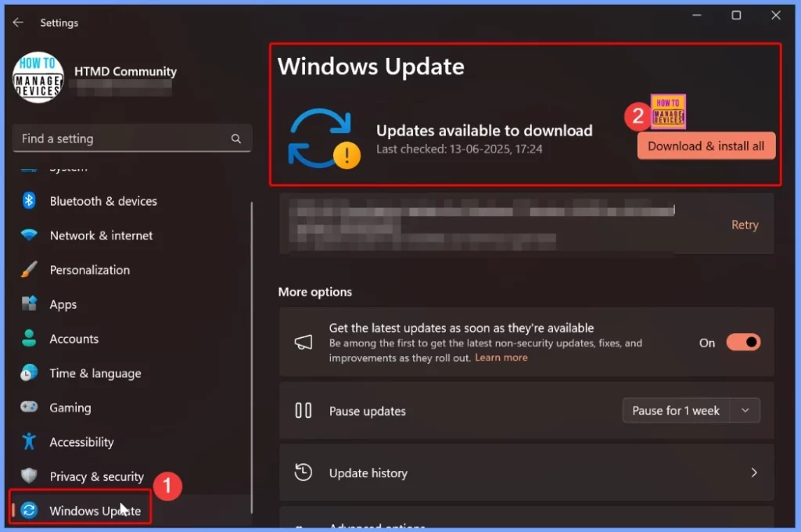Open Bluetooth & devices settings page
Screen dimensions: 801x532
click(x=103, y=201)
